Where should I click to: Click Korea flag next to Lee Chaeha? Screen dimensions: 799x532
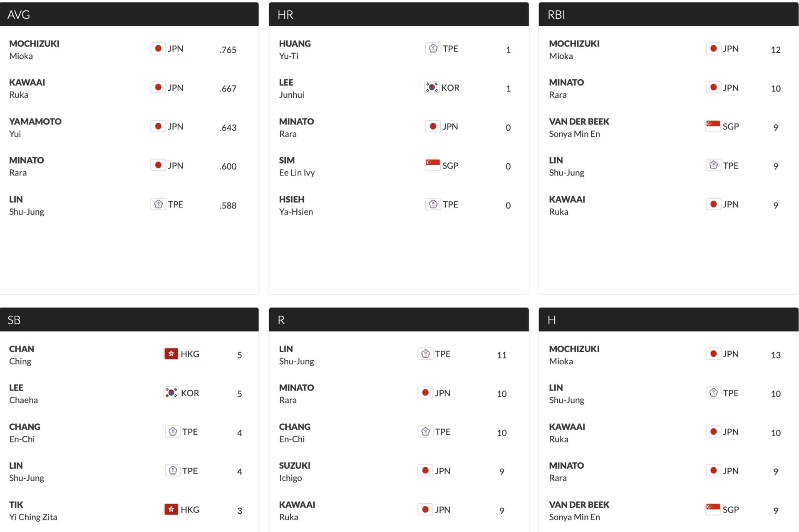point(171,393)
